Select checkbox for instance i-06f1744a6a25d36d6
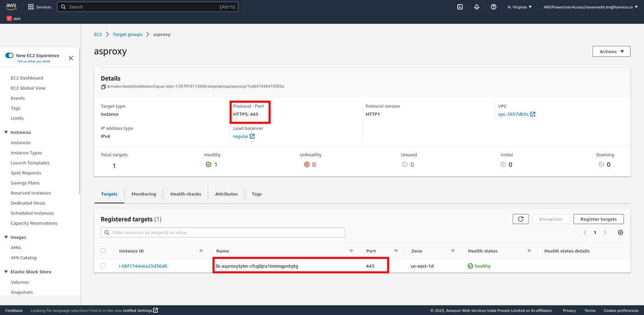Image resolution: width=644 pixels, height=315 pixels. pos(103,266)
